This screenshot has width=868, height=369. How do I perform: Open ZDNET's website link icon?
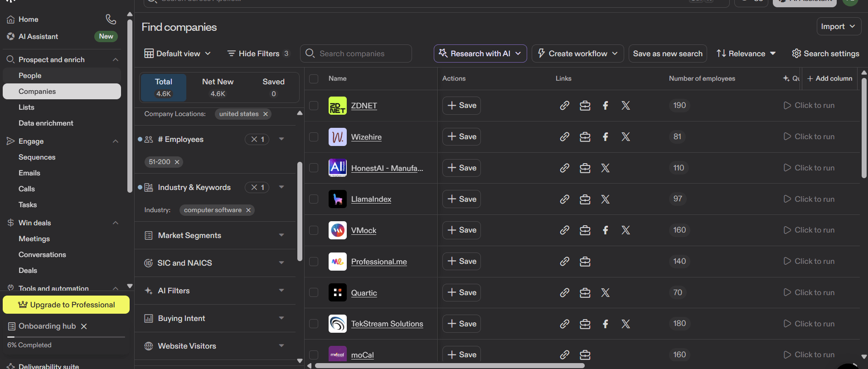click(x=564, y=106)
